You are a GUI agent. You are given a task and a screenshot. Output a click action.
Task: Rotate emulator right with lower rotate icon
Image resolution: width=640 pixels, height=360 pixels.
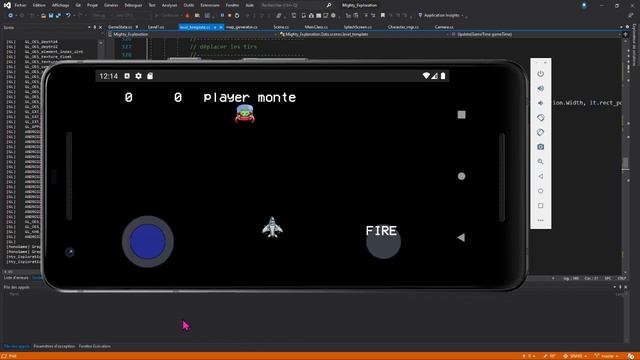[540, 132]
